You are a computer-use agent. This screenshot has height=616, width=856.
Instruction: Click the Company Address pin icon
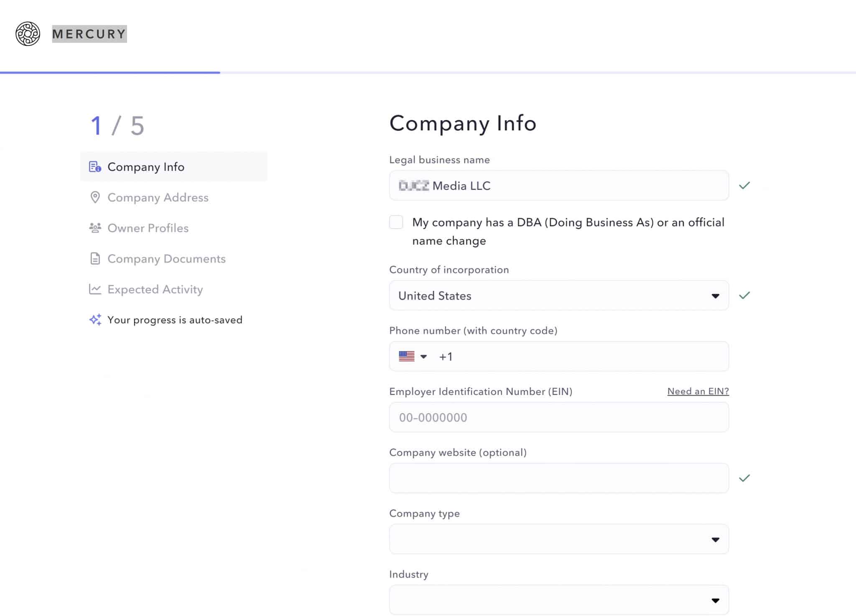point(95,197)
